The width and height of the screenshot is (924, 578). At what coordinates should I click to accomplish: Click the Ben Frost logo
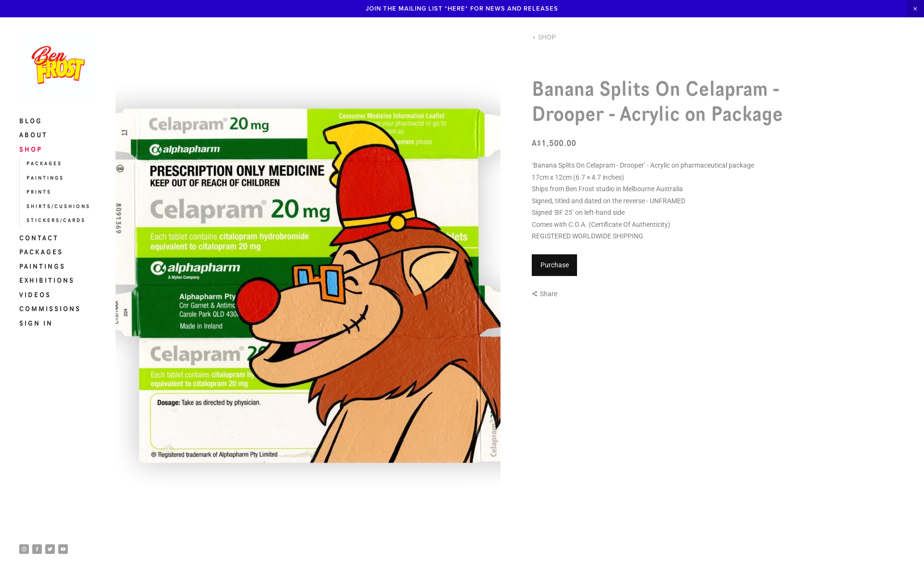point(58,65)
